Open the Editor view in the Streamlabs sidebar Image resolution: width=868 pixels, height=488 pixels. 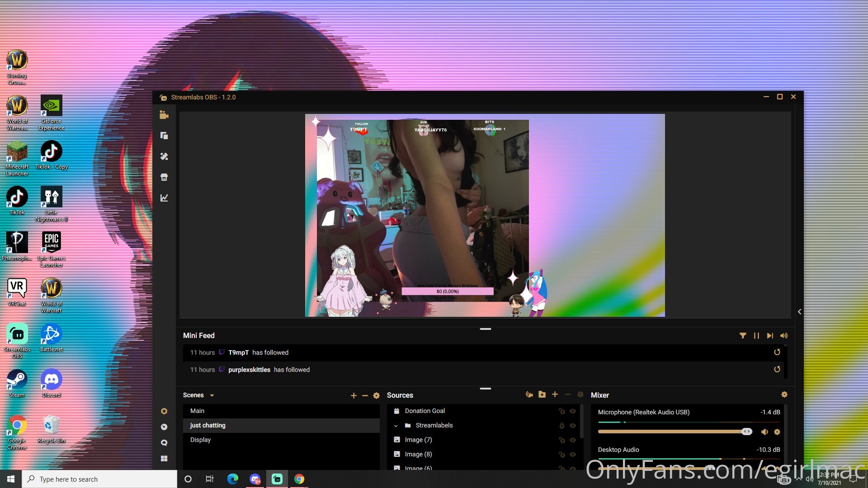tap(164, 115)
